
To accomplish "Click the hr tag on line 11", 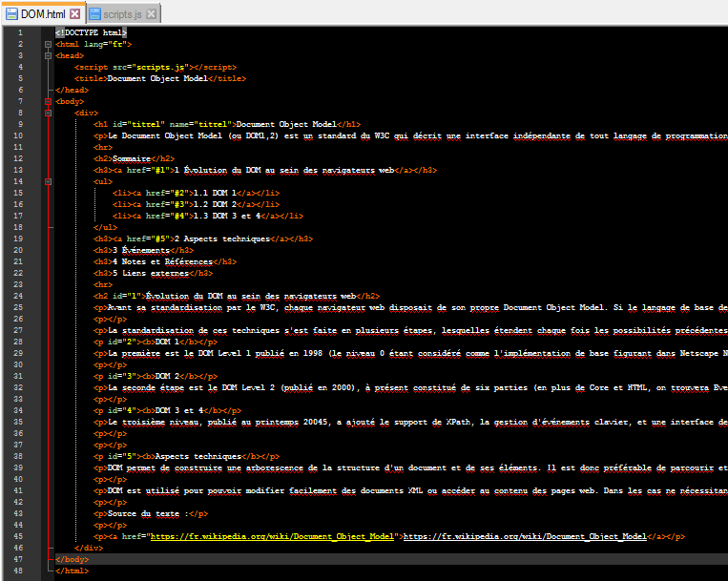I will 103,147.
